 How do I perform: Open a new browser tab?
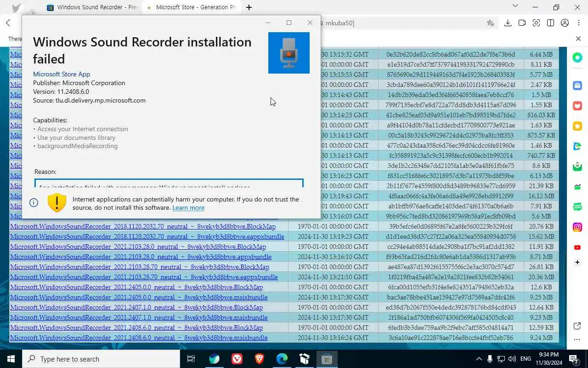(x=249, y=7)
